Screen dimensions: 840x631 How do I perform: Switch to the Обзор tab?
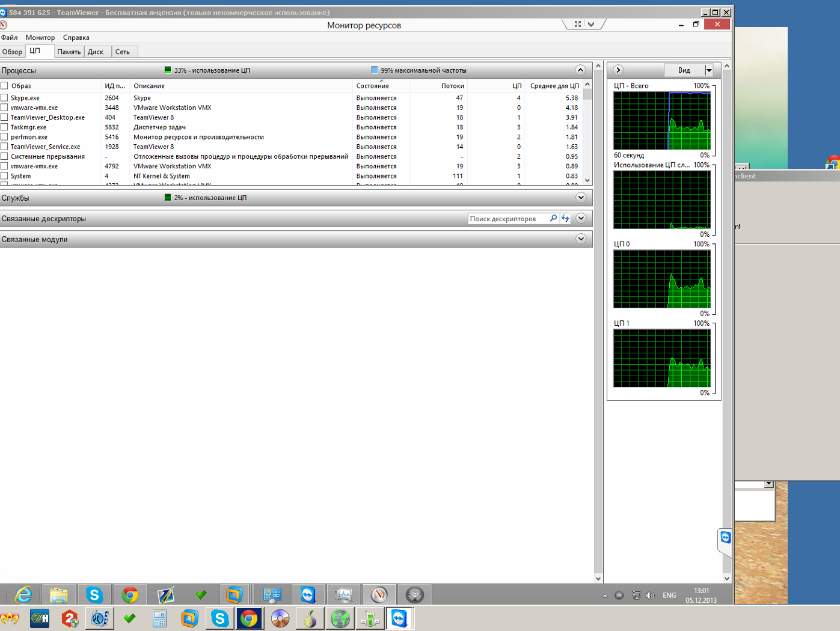[12, 52]
